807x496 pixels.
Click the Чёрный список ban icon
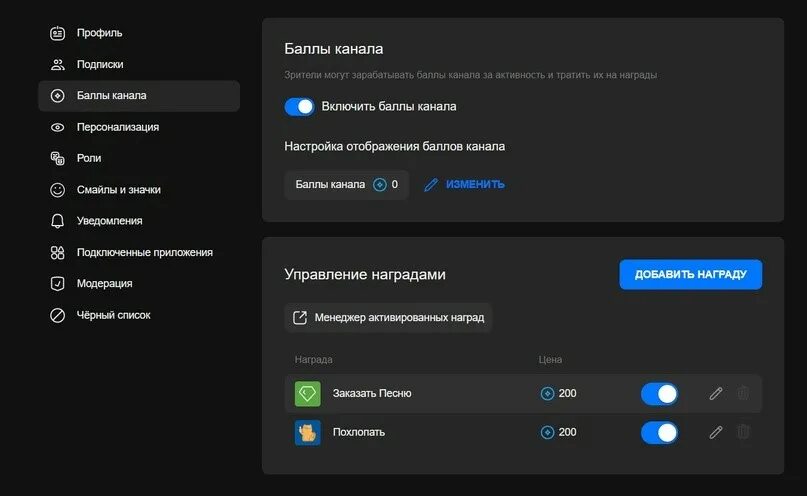(x=57, y=315)
